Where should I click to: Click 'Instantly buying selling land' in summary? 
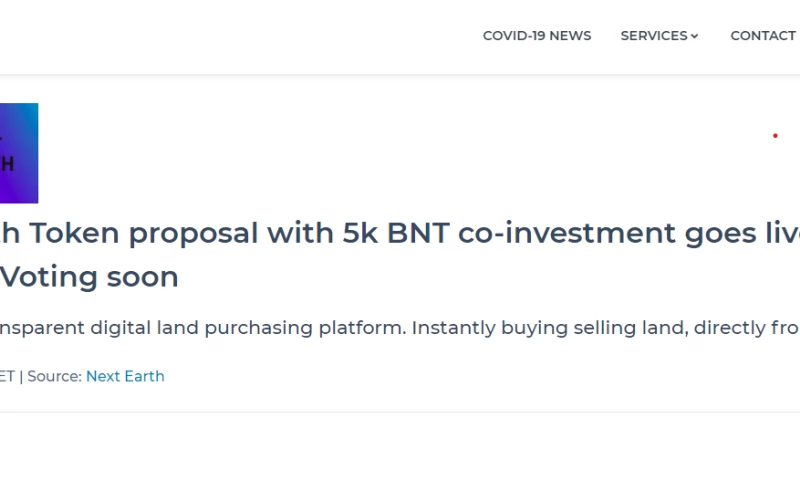point(545,327)
